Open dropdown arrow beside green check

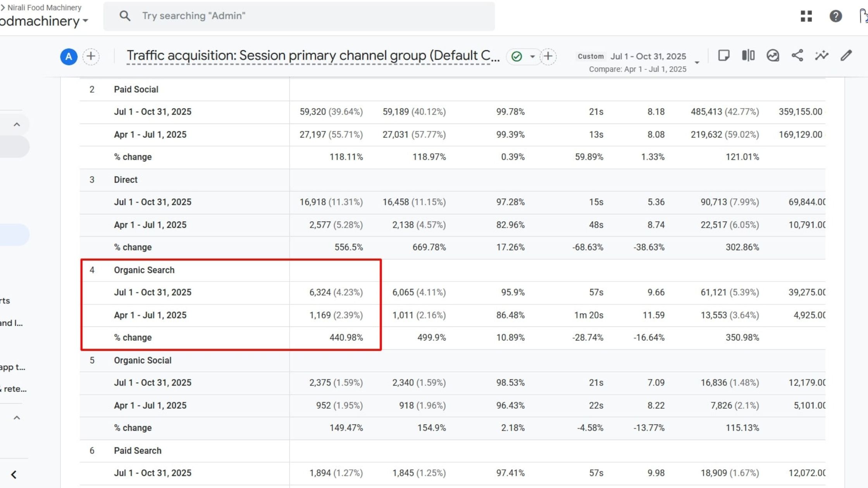pos(532,57)
